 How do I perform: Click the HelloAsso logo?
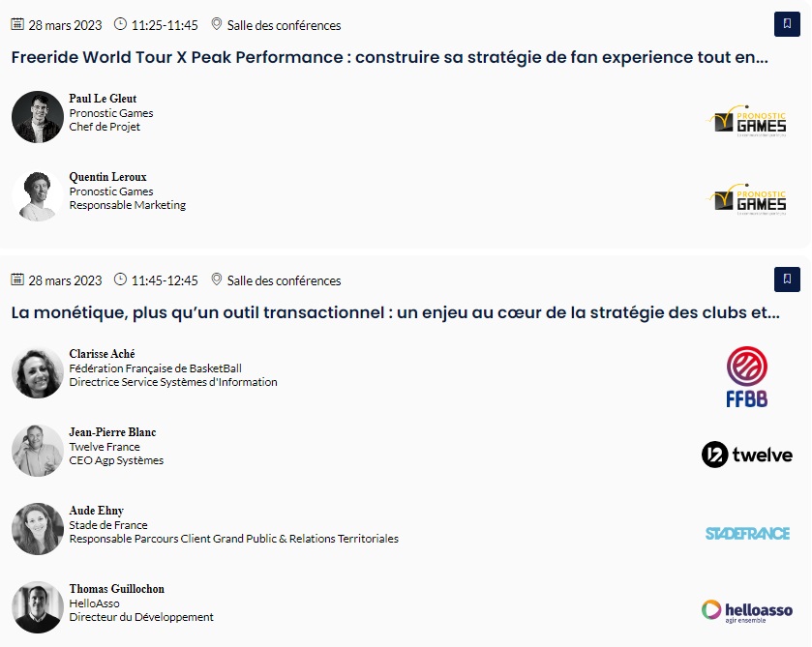[x=746, y=610]
